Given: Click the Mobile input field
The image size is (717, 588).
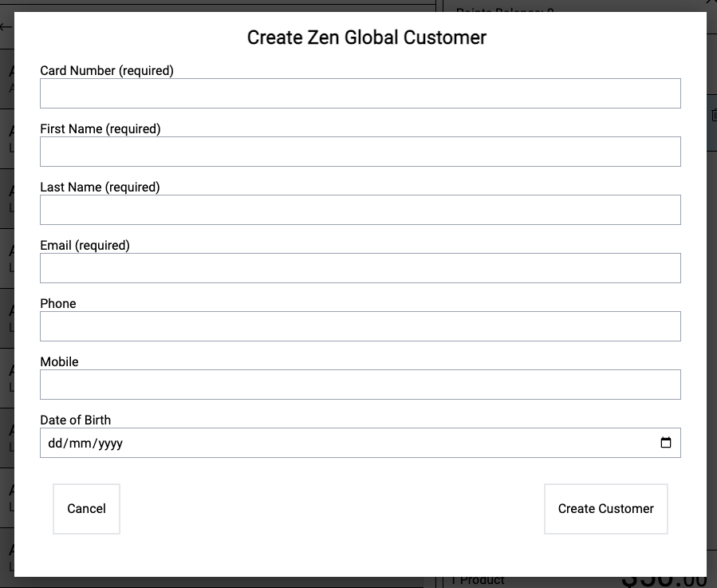Looking at the screenshot, I should coord(360,384).
